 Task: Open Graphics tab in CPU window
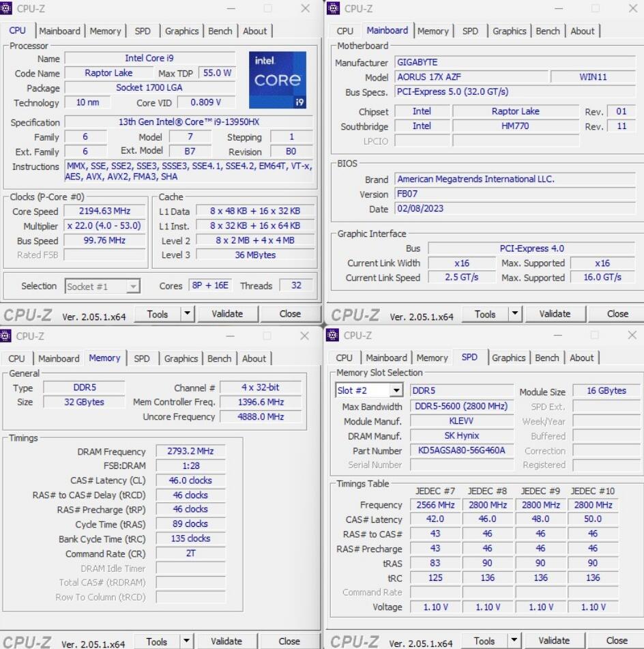[x=181, y=31]
